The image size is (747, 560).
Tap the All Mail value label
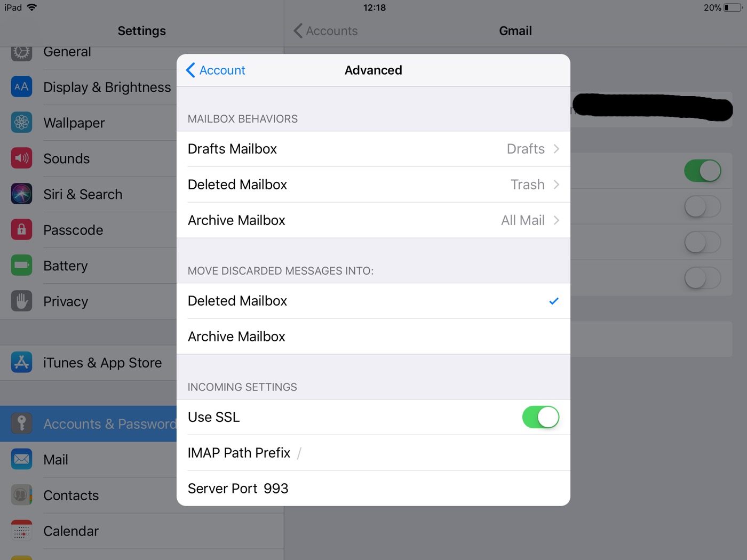(x=523, y=220)
